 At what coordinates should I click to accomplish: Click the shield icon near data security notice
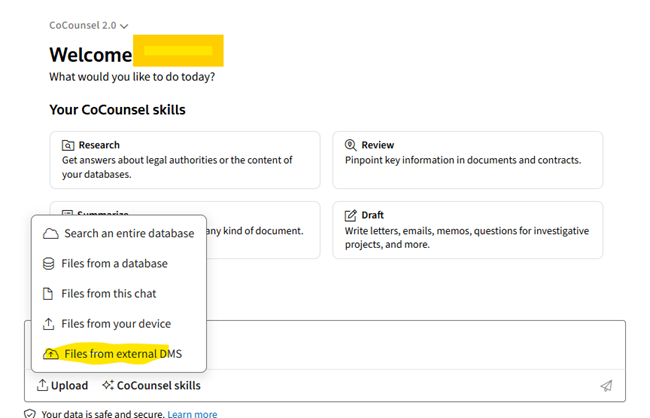(31, 413)
